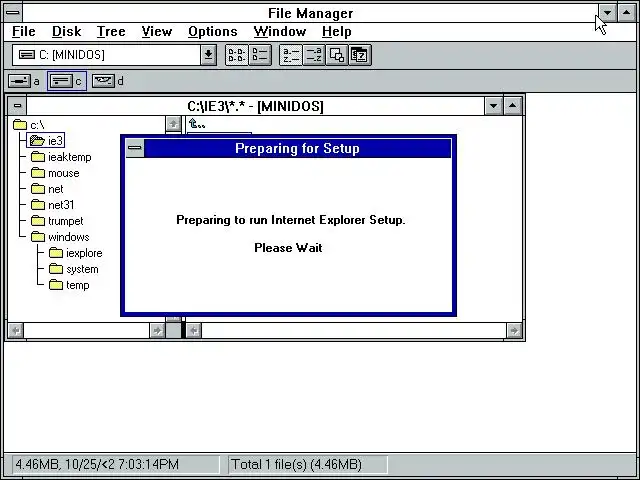Open Preparing for Setup control menu

tap(135, 148)
